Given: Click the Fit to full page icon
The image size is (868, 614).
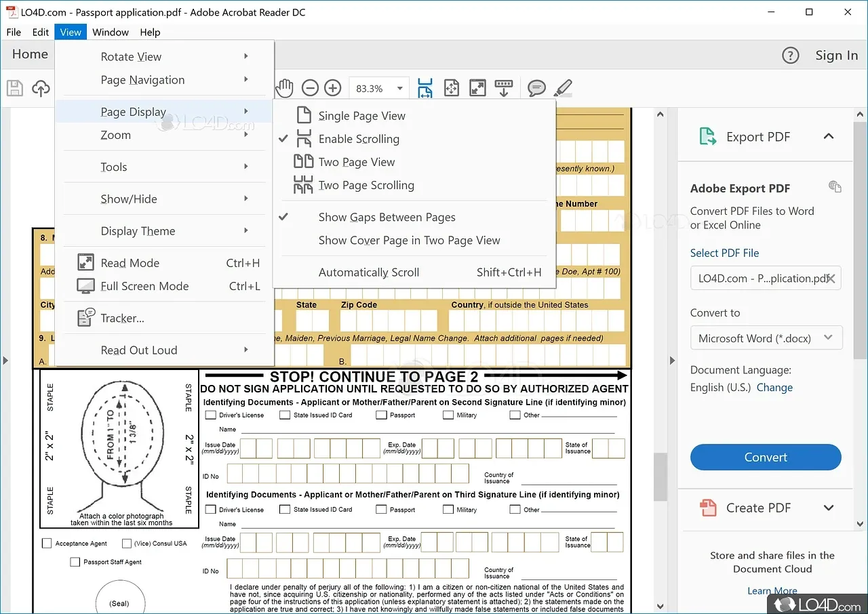Looking at the screenshot, I should [452, 88].
